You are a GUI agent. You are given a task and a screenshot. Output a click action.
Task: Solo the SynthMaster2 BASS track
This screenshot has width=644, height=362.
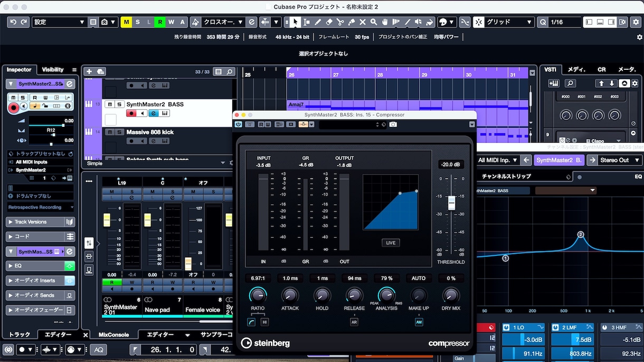[x=120, y=104]
